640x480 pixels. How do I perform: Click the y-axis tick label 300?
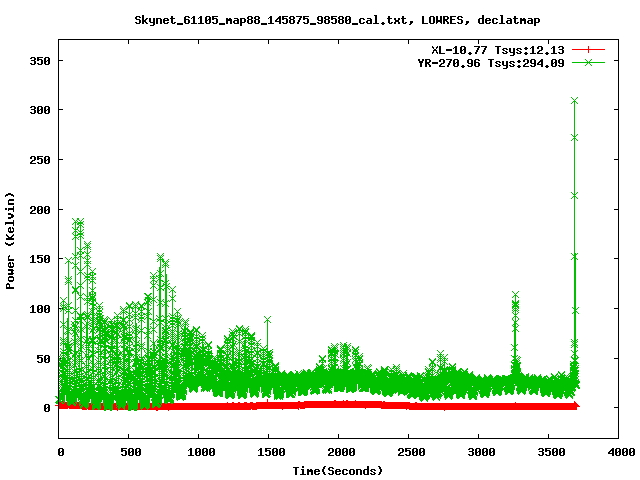point(38,110)
